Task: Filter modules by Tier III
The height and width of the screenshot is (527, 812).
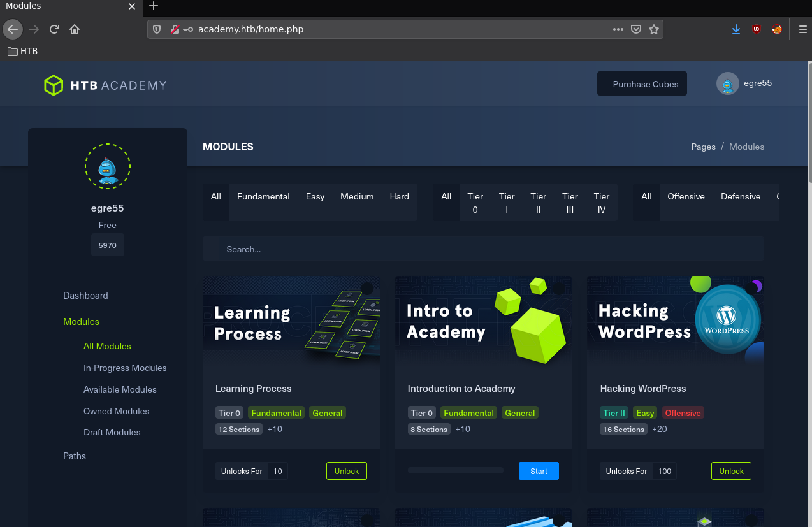Action: (570, 203)
